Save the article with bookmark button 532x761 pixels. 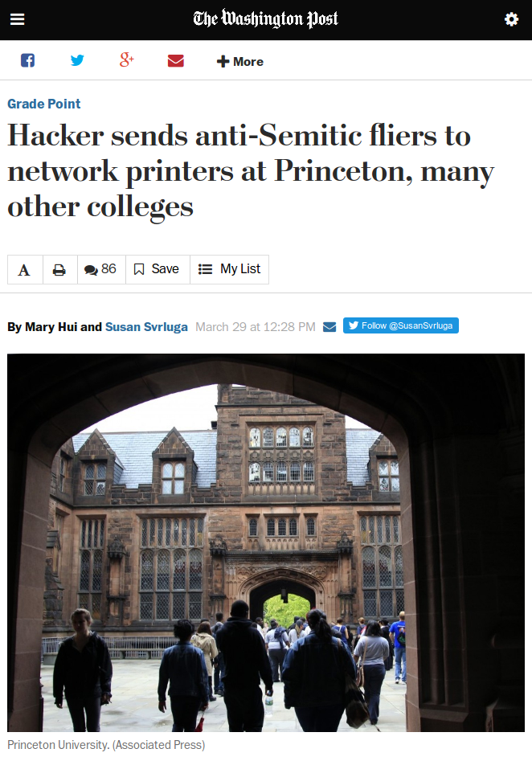pos(158,269)
